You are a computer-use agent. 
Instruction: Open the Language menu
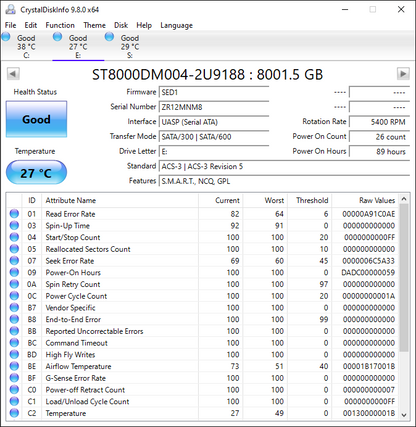pos(176,25)
